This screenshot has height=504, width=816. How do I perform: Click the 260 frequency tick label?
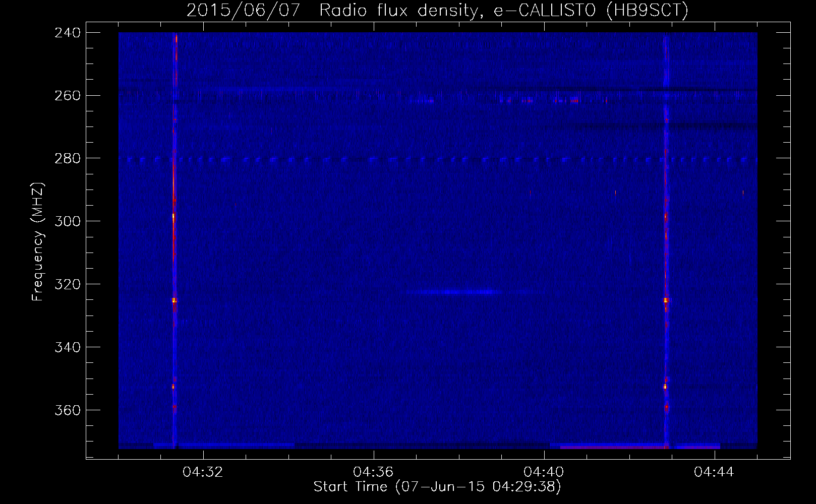tap(68, 96)
